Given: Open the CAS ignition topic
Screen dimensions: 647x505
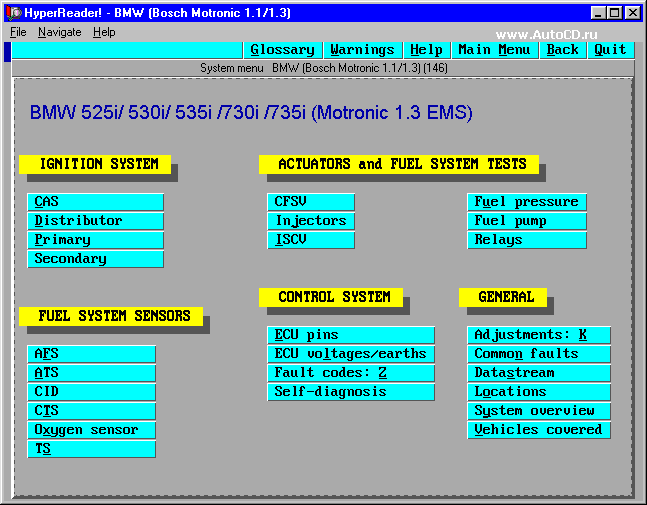Looking at the screenshot, I should [x=96, y=202].
